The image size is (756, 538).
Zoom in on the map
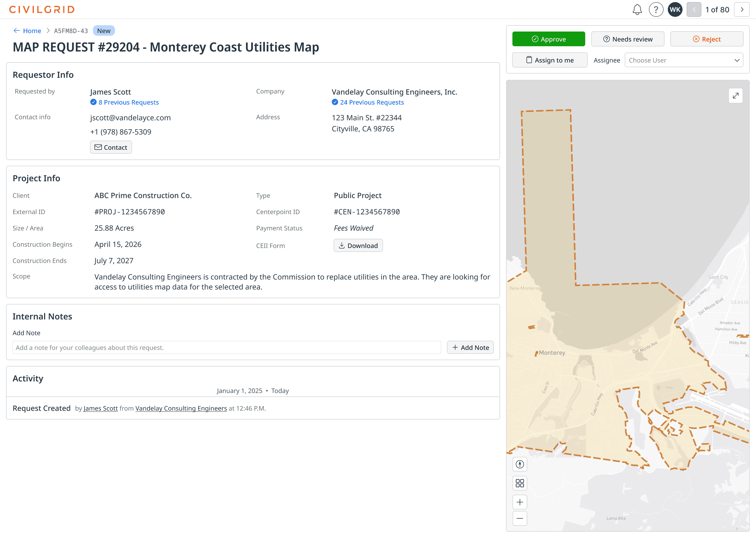[x=520, y=502]
